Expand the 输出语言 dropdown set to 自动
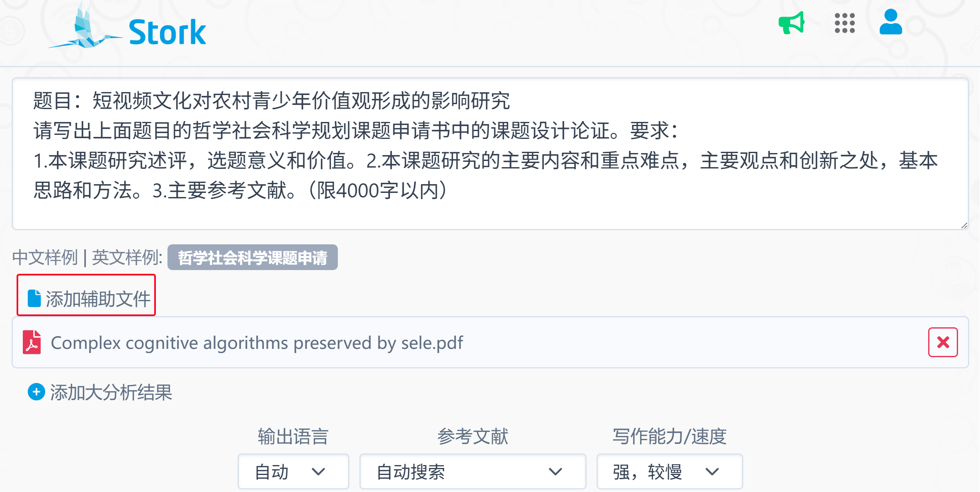The width and height of the screenshot is (980, 492). (x=293, y=472)
